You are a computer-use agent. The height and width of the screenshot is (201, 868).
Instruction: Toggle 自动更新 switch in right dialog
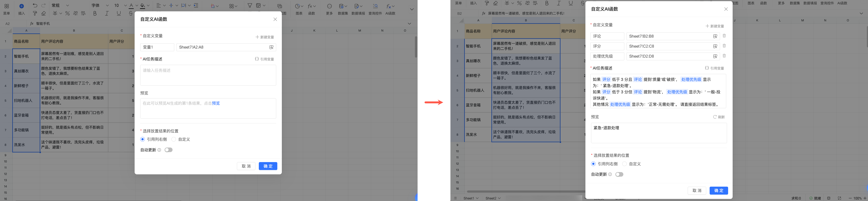pos(619,174)
